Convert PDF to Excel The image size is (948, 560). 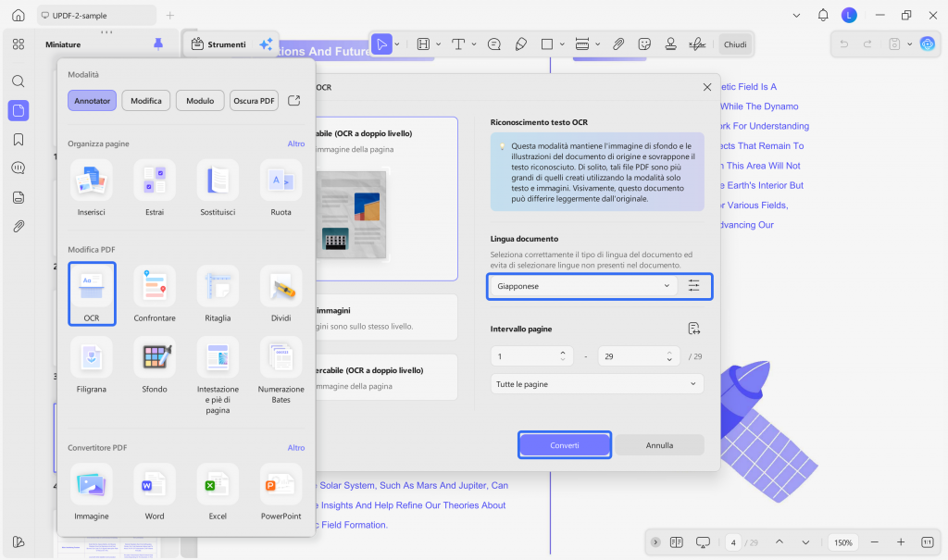218,492
